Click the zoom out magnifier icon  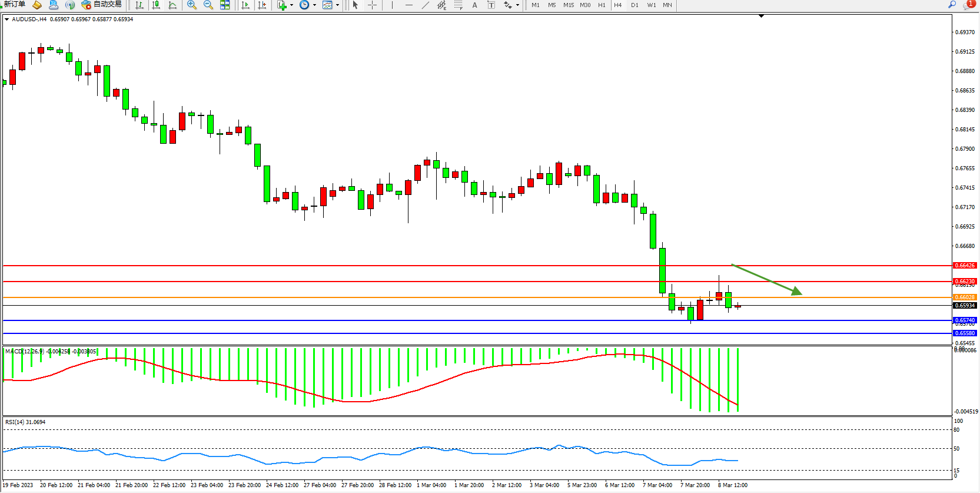click(208, 5)
